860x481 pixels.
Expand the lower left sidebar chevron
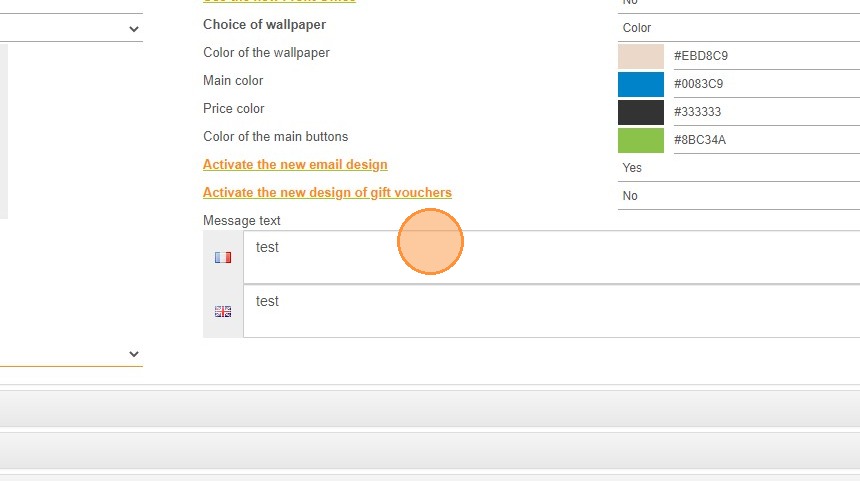tap(134, 354)
